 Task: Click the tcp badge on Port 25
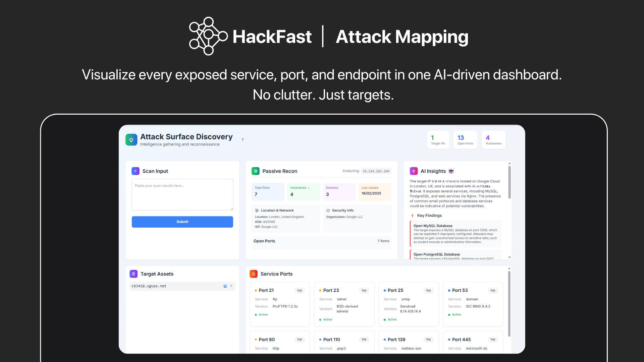(x=428, y=291)
